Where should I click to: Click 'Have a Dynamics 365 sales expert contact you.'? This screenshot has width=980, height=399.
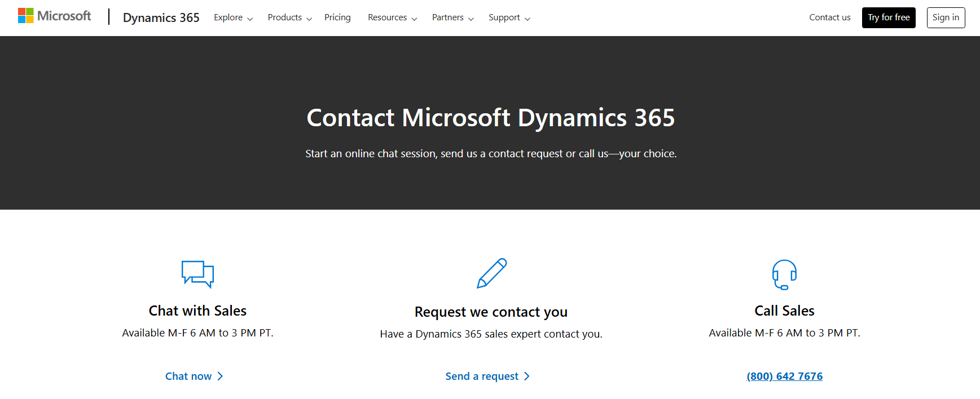(491, 334)
